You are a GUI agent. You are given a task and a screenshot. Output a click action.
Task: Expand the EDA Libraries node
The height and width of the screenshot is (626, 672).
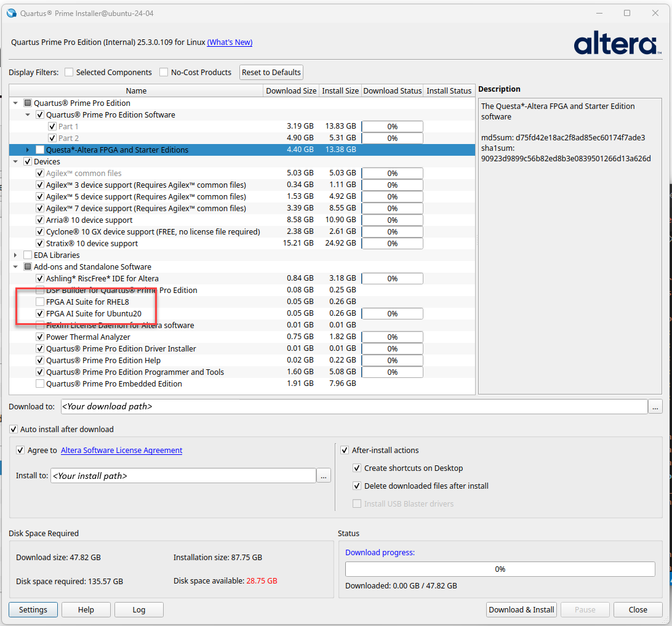15,255
